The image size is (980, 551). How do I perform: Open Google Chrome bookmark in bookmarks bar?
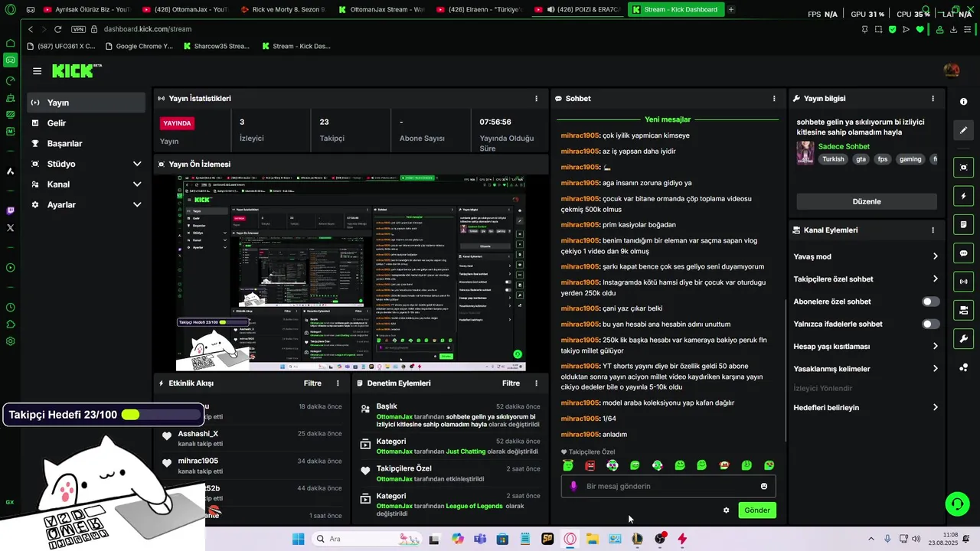pyautogui.click(x=138, y=46)
